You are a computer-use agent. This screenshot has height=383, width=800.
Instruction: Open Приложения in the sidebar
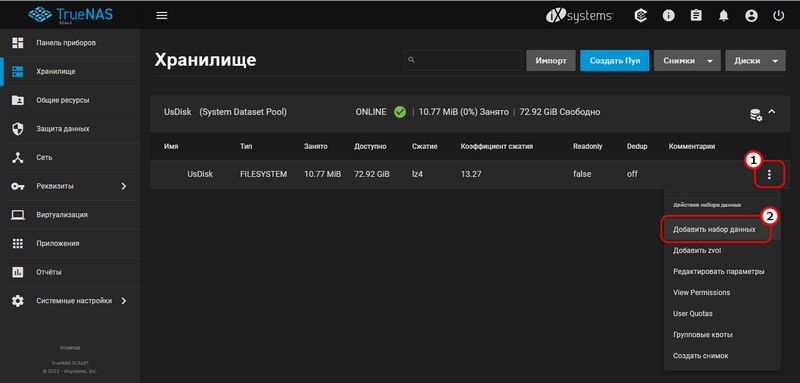[58, 243]
